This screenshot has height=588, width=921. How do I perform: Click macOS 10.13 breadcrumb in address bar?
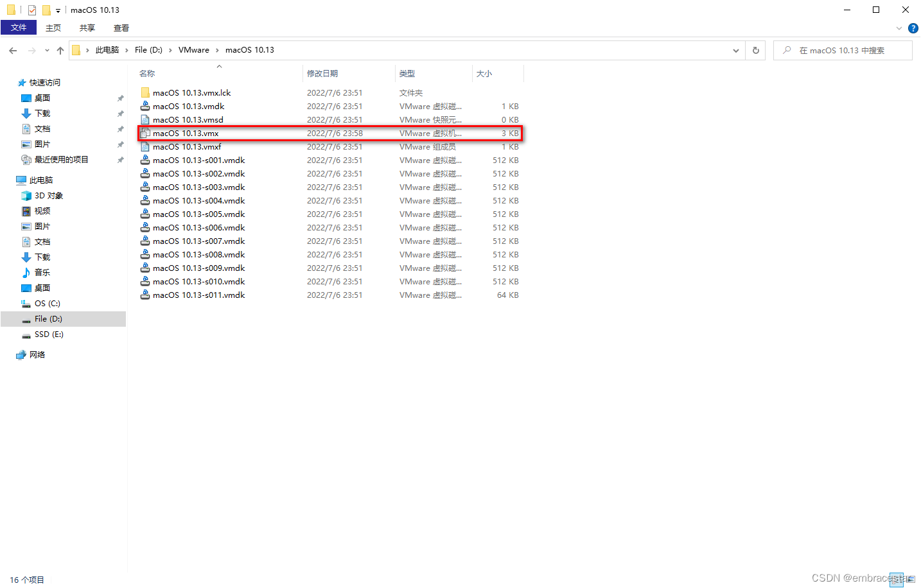250,50
